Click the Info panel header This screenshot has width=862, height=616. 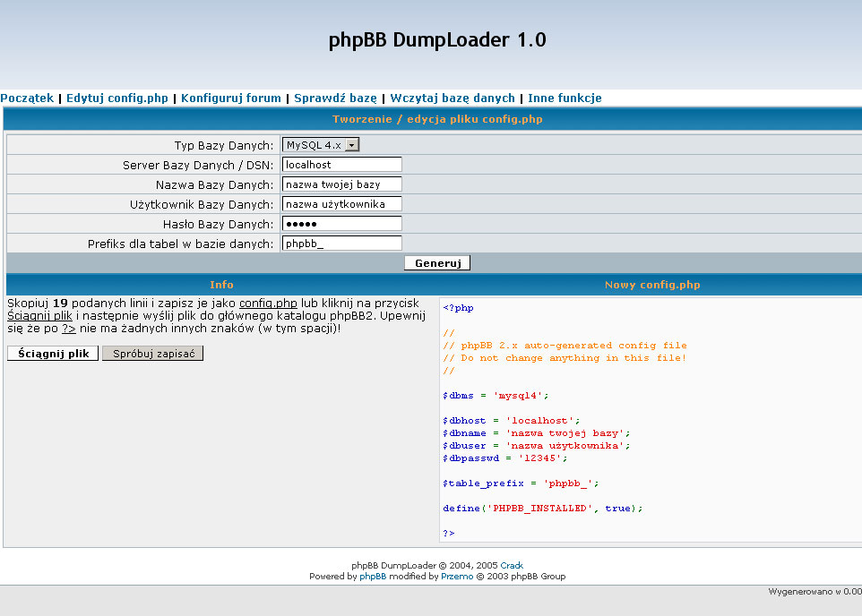(x=221, y=285)
